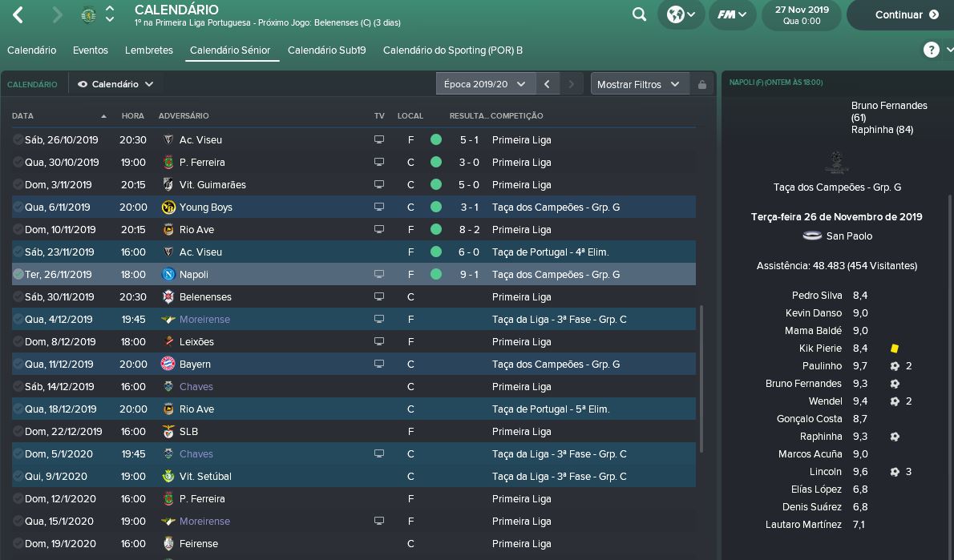Open the search magnifier icon
This screenshot has width=954, height=560.
click(639, 14)
